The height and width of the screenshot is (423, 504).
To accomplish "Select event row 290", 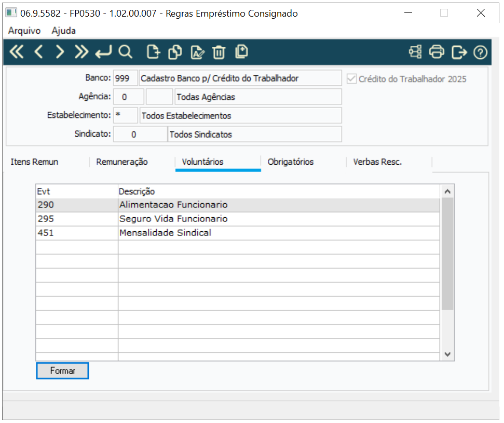I will pyautogui.click(x=77, y=205).
